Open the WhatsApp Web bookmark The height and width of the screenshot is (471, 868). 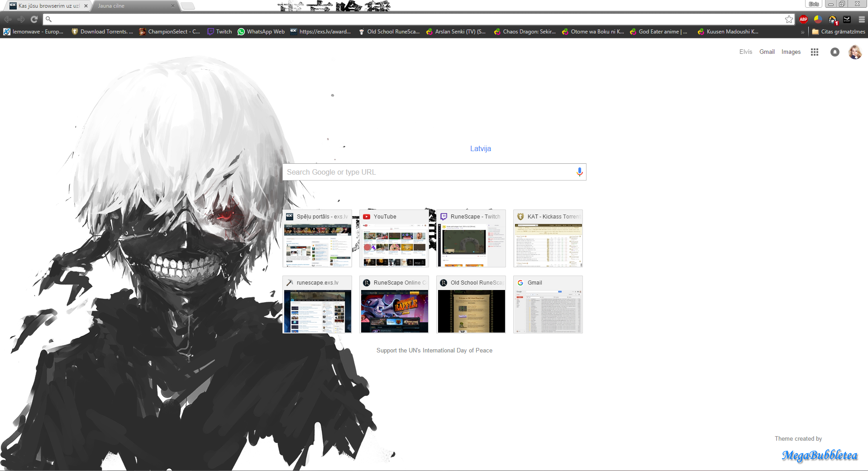pyautogui.click(x=261, y=32)
